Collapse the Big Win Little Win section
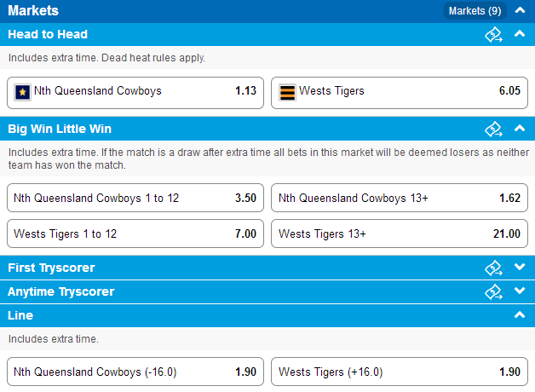This screenshot has height=392, width=535. [x=520, y=129]
